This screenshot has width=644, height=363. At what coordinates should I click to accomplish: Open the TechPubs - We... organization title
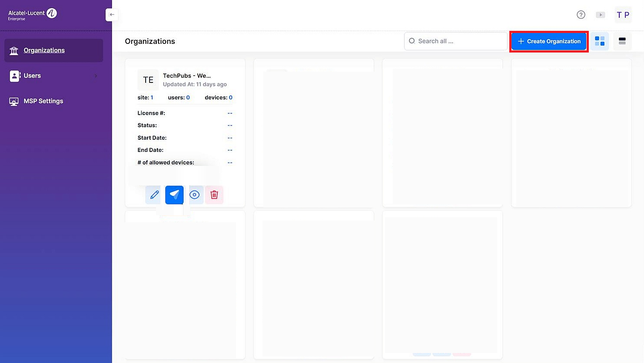187,76
